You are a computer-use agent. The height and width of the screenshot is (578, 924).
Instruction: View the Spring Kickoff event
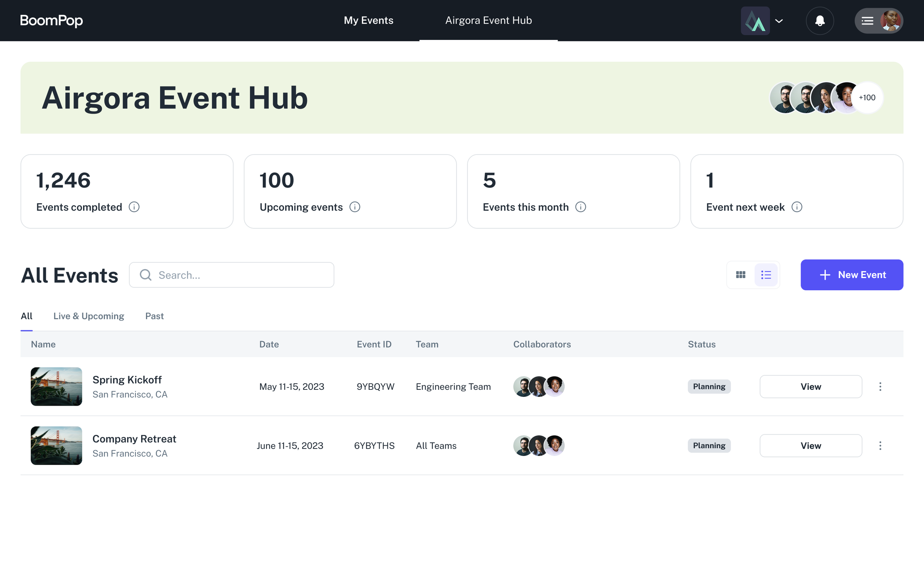click(810, 386)
